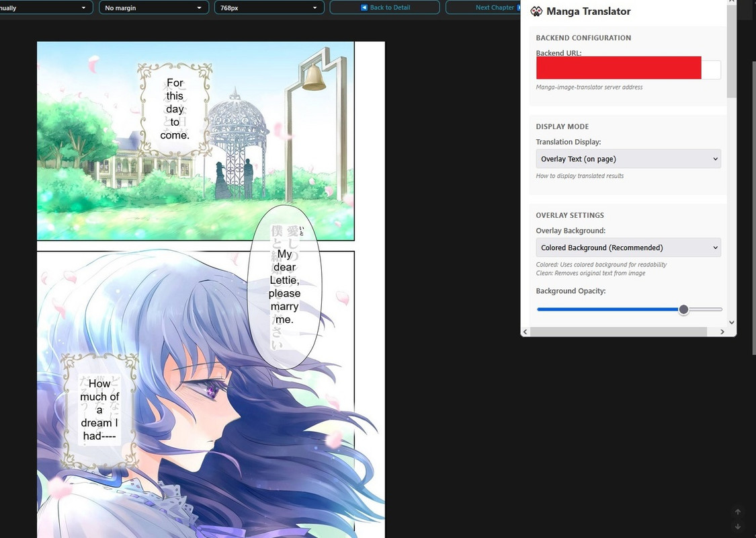Click the Backend Configuration heading
Image resolution: width=756 pixels, height=538 pixels.
583,38
